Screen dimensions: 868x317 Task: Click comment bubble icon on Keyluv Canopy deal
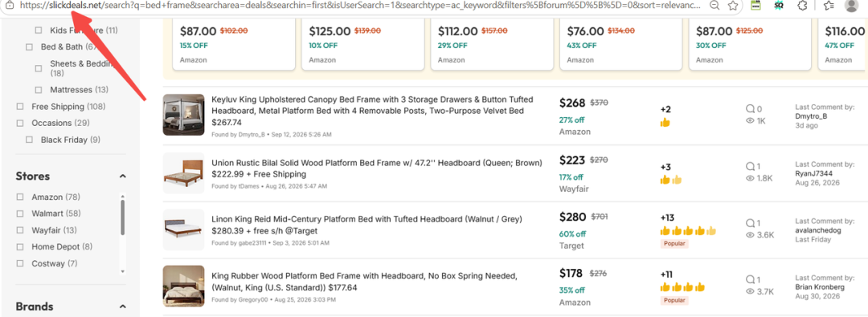[750, 109]
